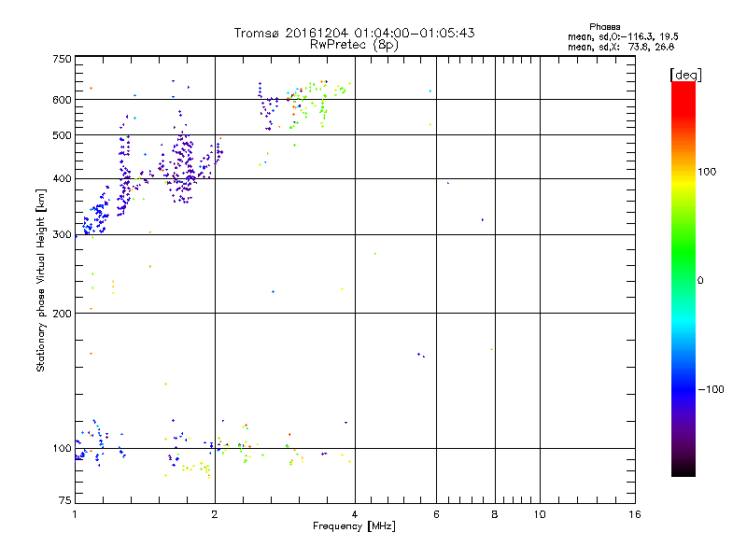
Task: Select the "RwPretec (8p)" subtitle
Action: tap(354, 45)
